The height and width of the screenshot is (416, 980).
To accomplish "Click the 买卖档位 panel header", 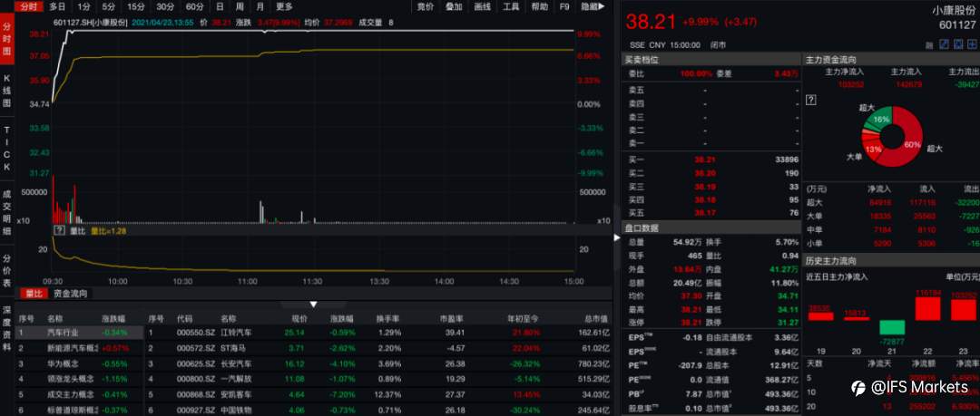I will coord(710,60).
